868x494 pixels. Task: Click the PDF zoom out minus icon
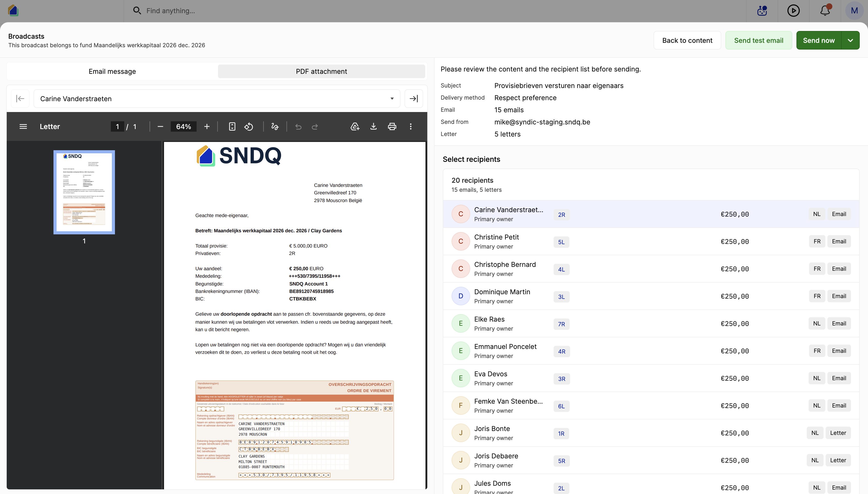[x=160, y=126]
